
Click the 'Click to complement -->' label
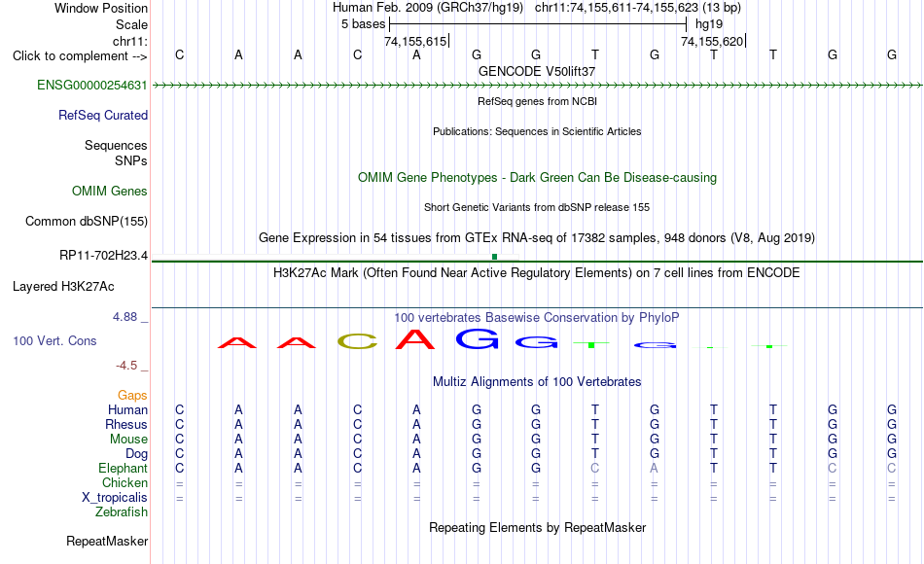80,56
